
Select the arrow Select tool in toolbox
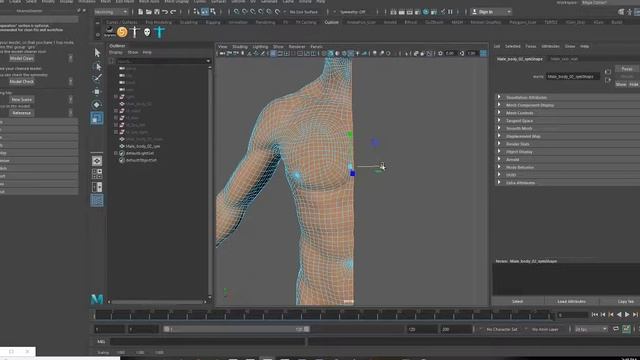pyautogui.click(x=97, y=53)
